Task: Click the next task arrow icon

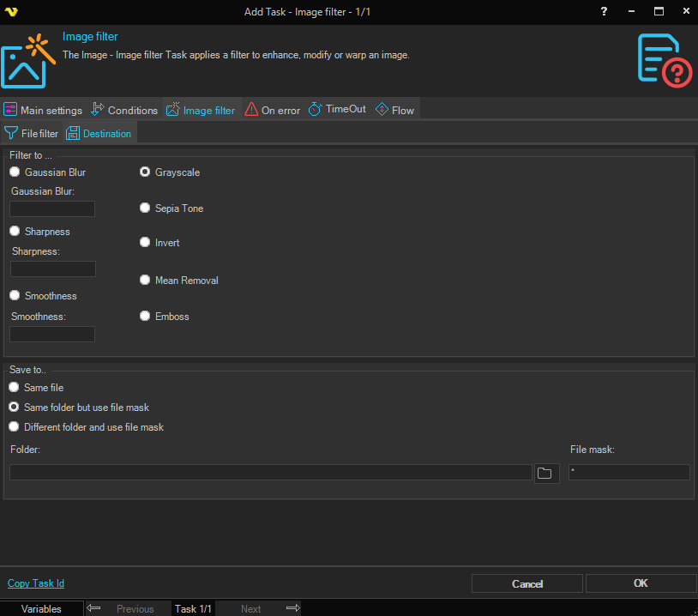Action: point(292,608)
